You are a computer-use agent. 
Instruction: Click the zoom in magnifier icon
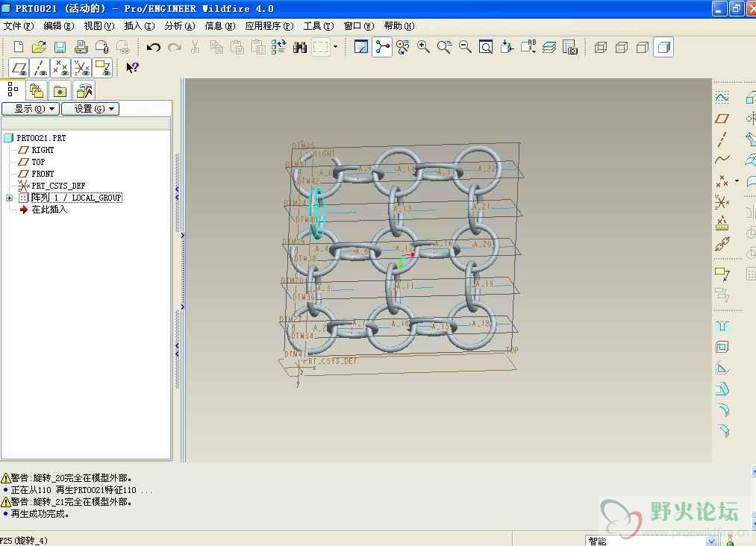pyautogui.click(x=423, y=47)
